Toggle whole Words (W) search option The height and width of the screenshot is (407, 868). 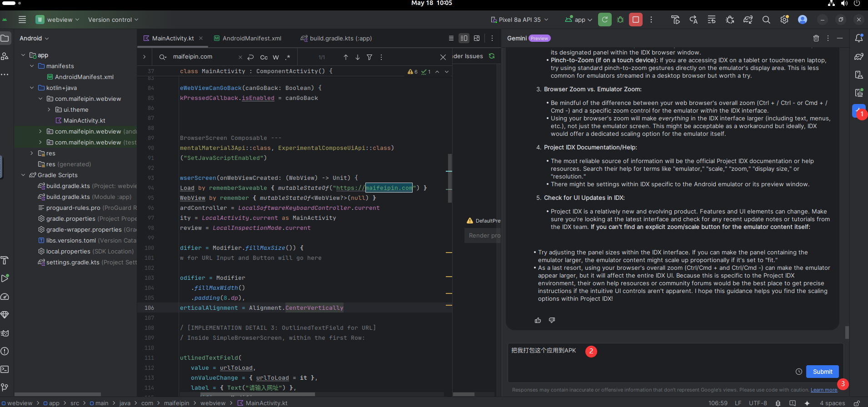276,57
